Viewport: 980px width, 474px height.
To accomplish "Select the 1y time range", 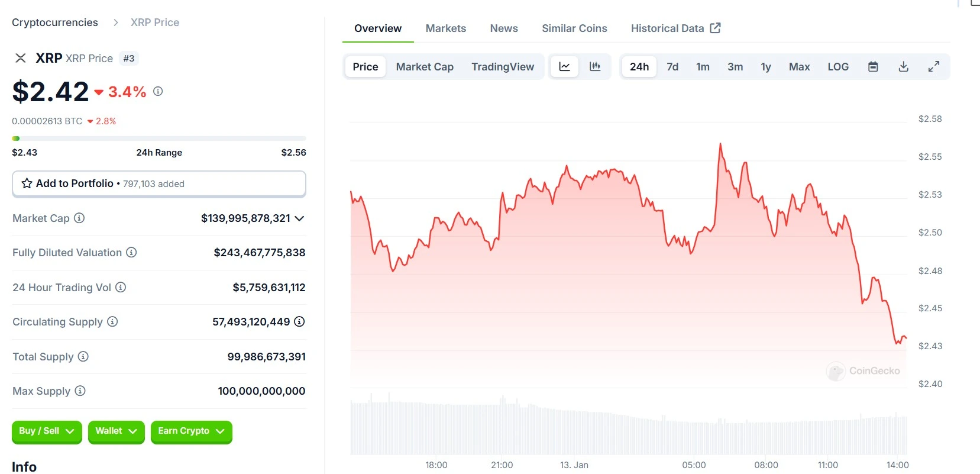I will tap(766, 67).
